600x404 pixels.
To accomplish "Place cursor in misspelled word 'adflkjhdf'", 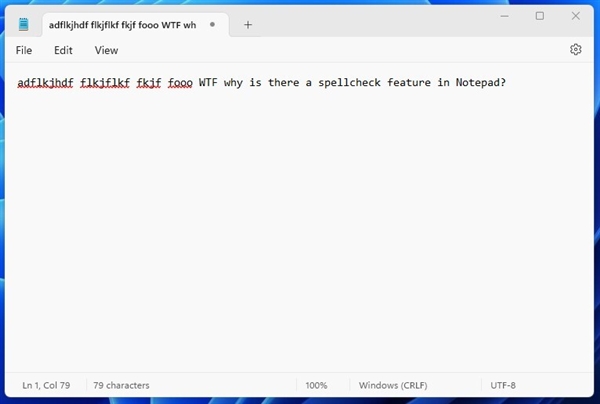I will coord(45,82).
